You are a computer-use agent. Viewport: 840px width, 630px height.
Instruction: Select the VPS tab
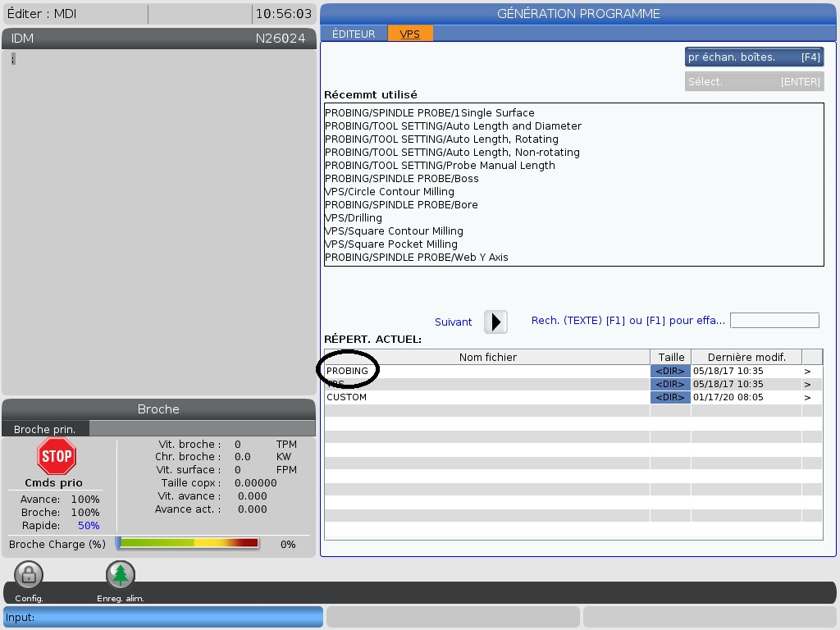[x=409, y=34]
